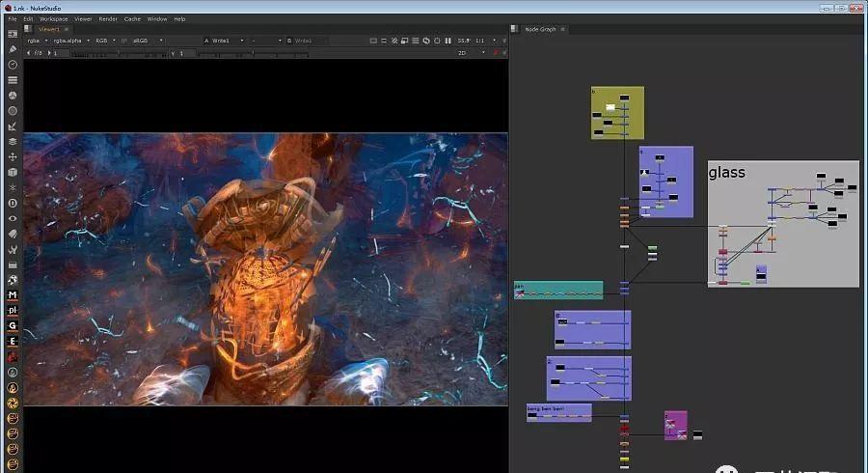Screen dimensions: 868x473
Task: Toggle the overlay windows viewer icon
Action: 405,41
